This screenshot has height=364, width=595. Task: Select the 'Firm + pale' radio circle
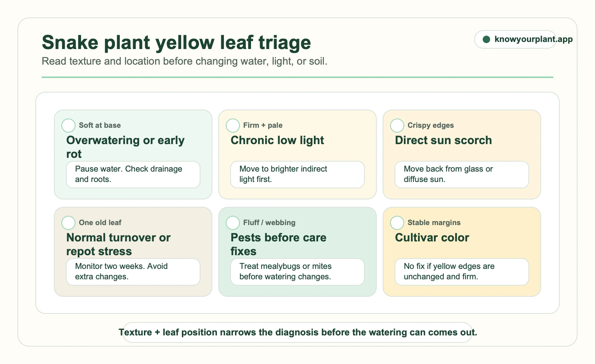[233, 126]
